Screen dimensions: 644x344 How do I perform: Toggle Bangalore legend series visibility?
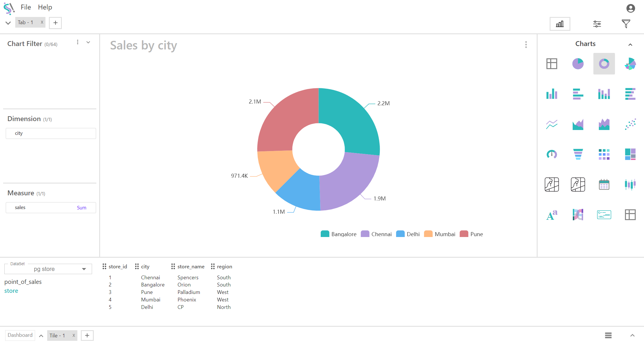point(339,234)
